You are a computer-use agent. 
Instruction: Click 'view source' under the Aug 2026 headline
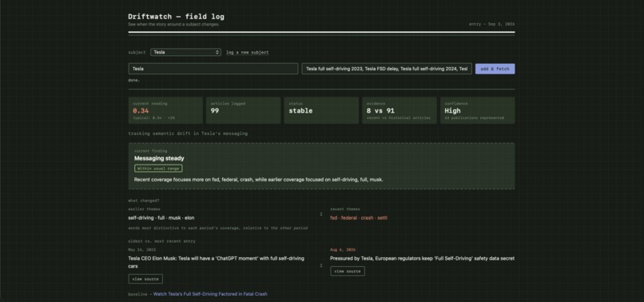tap(348, 271)
